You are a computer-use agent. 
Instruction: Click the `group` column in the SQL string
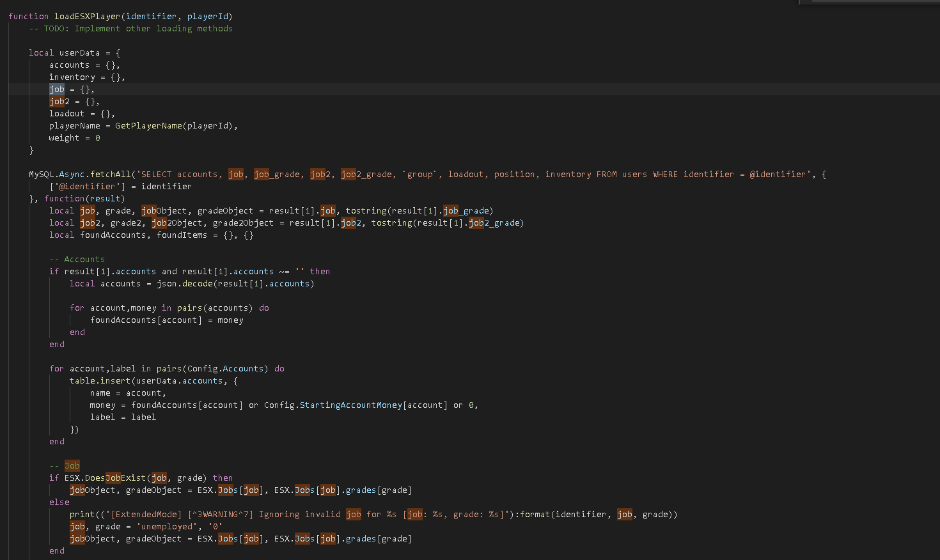[x=419, y=174]
